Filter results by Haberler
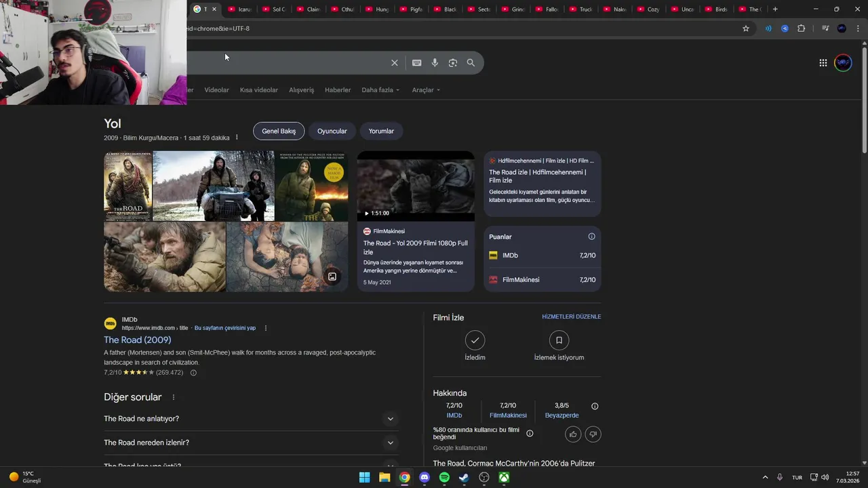 (x=338, y=90)
